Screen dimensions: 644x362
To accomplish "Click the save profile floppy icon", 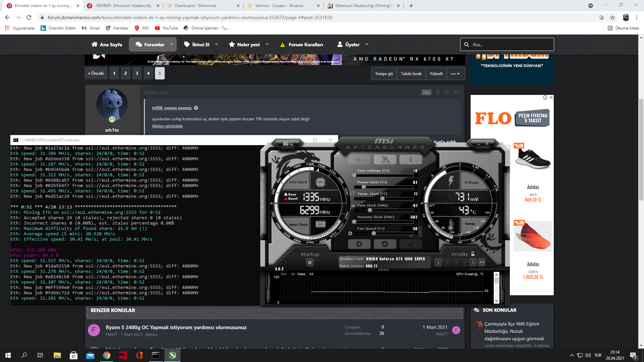I will click(482, 262).
